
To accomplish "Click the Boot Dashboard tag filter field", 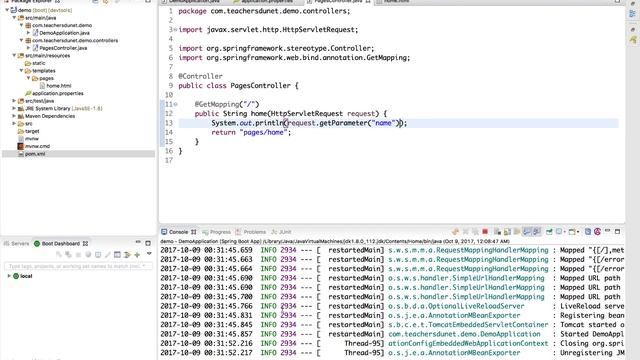I will coord(78,266).
